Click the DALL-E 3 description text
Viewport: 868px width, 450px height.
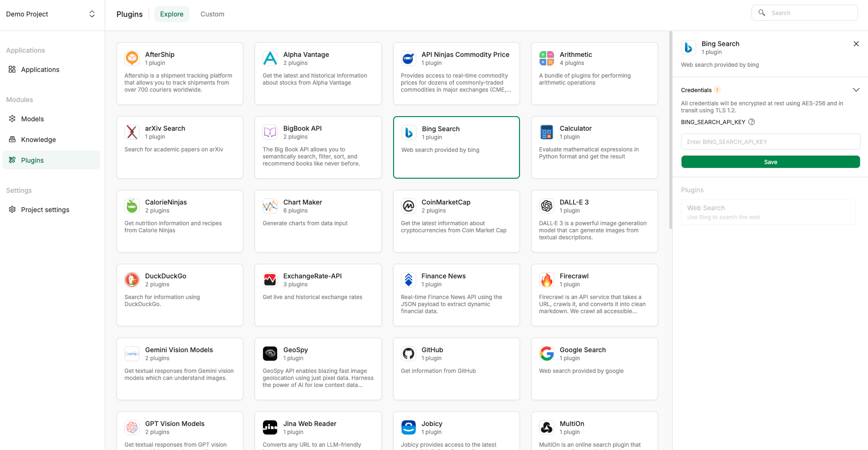tap(592, 230)
